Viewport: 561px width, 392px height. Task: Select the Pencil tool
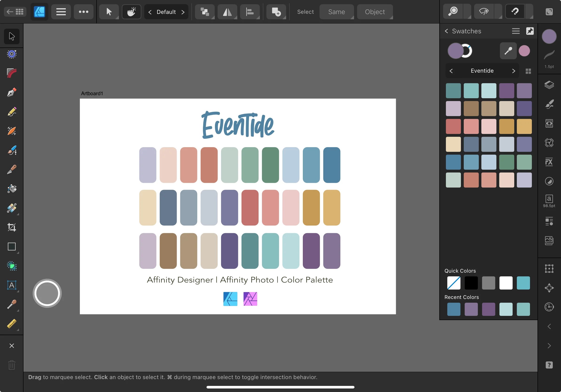11,111
